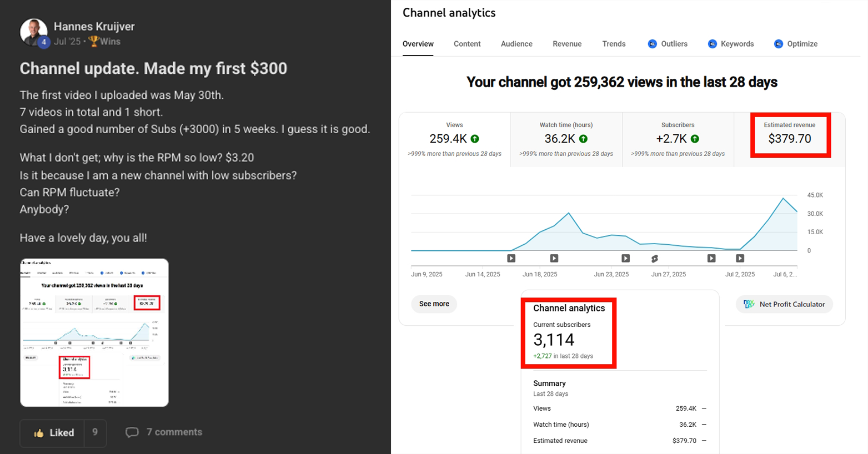
Task: Click the "Jul '25" post date
Action: 67,41
